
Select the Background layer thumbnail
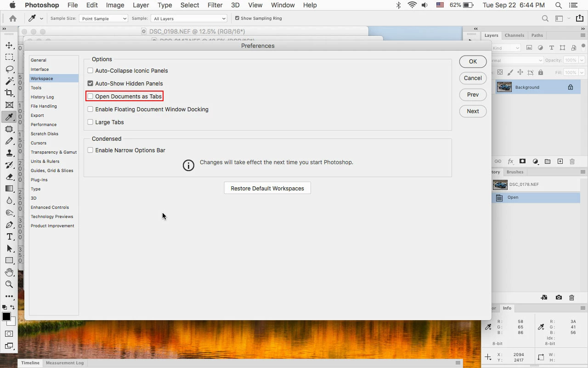[504, 87]
